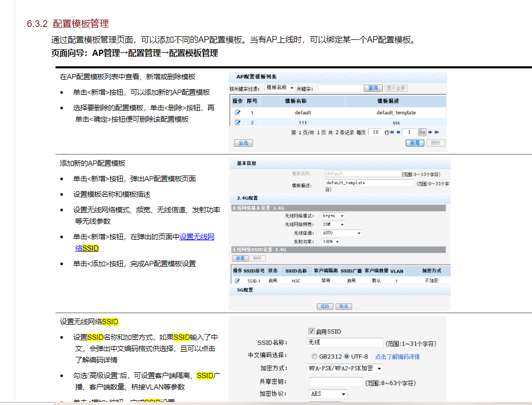Viewport: 532px width, 405px height.
Task: Open the 模板名称 filter dropdown
Action: pos(279,88)
